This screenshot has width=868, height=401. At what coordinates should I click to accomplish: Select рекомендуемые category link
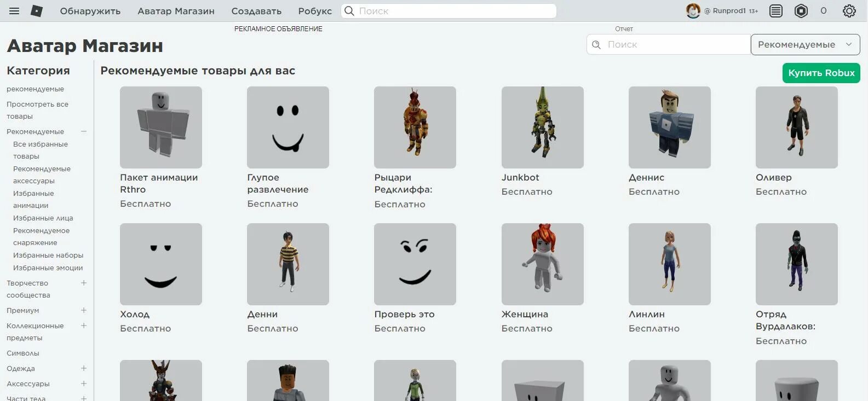(x=35, y=89)
